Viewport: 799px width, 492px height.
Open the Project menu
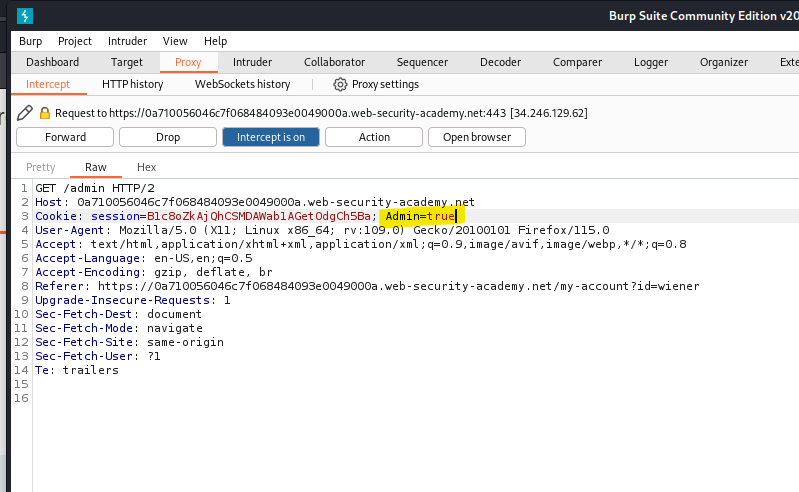click(x=75, y=41)
